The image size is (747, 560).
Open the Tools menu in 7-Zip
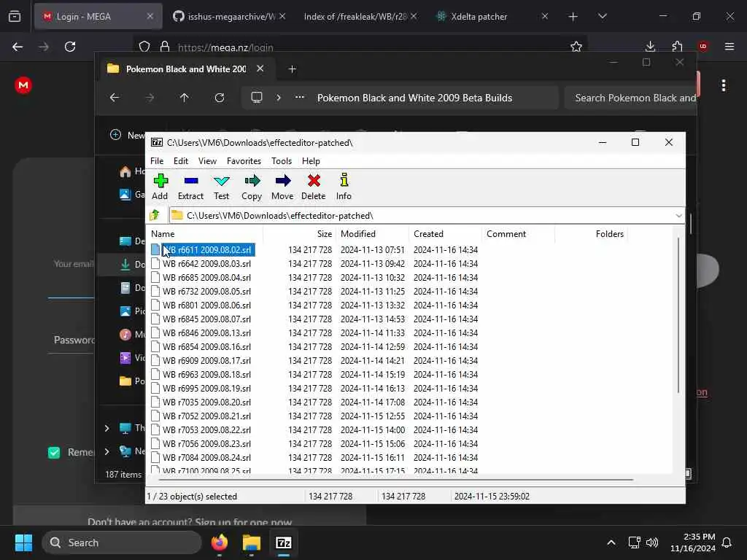(282, 161)
